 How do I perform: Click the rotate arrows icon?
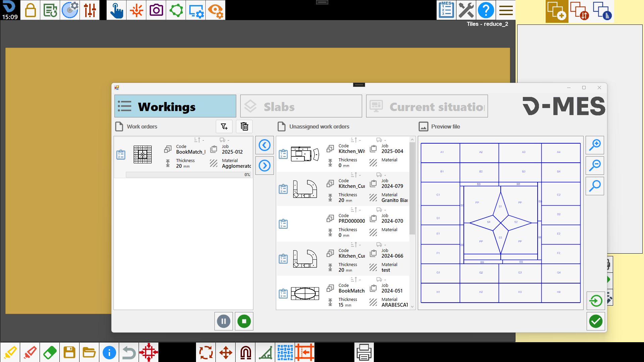(x=206, y=352)
